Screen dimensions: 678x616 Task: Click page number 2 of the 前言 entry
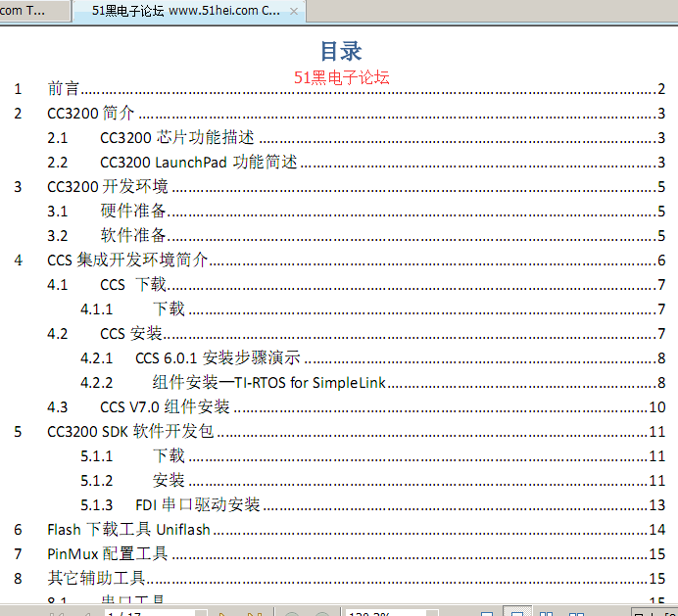coord(661,88)
